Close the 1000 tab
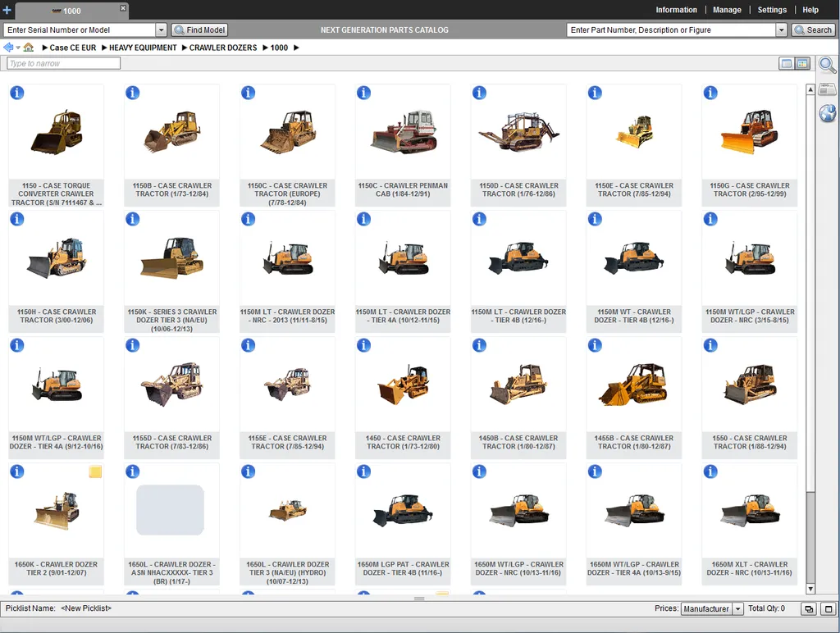This screenshot has width=840, height=633. click(123, 8)
